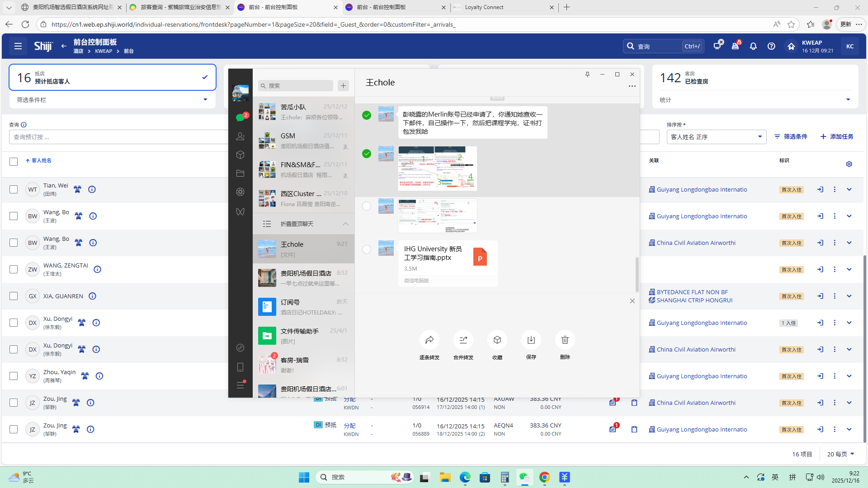Open 排序按 客人姓名 正序 dropdown
Screen dimensions: 868x488
[716, 137]
